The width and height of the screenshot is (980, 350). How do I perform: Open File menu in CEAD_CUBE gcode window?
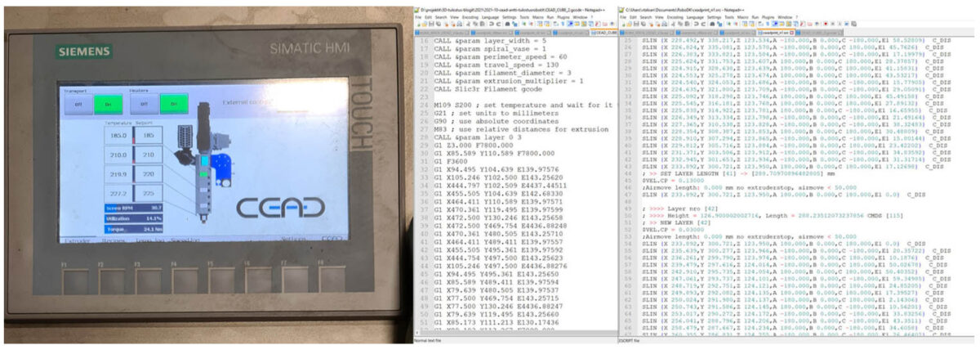pos(418,17)
